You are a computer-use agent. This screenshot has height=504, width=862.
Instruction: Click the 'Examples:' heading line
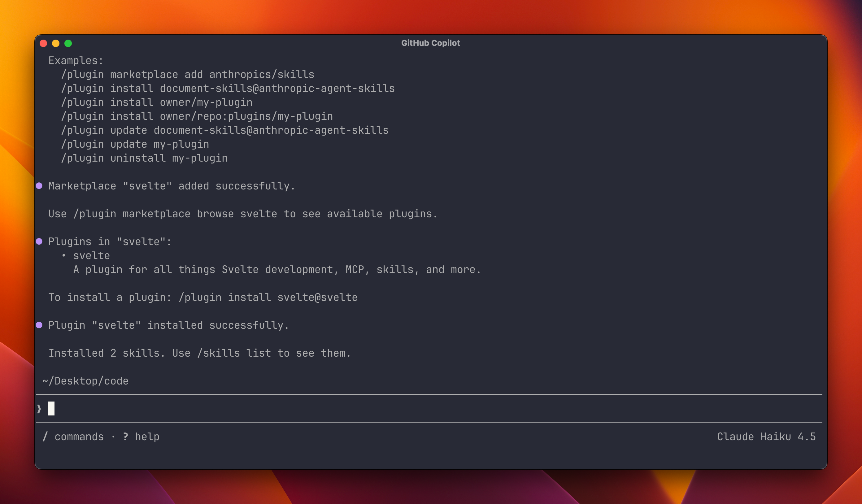pyautogui.click(x=76, y=60)
